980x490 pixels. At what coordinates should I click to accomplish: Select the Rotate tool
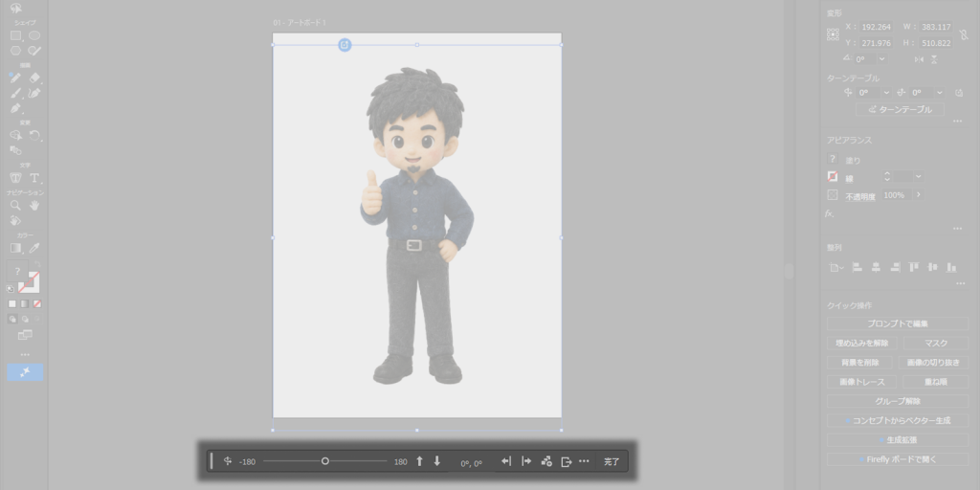click(x=34, y=135)
